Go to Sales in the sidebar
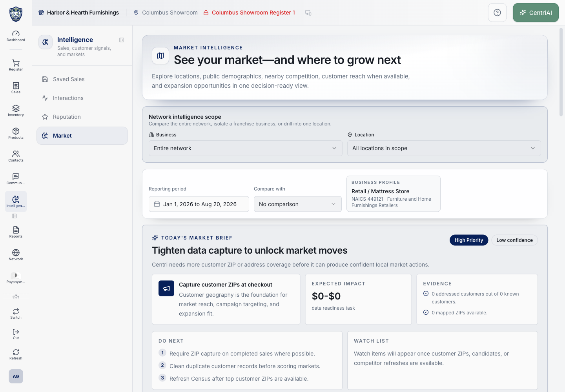The width and height of the screenshot is (565, 392). pos(16,88)
